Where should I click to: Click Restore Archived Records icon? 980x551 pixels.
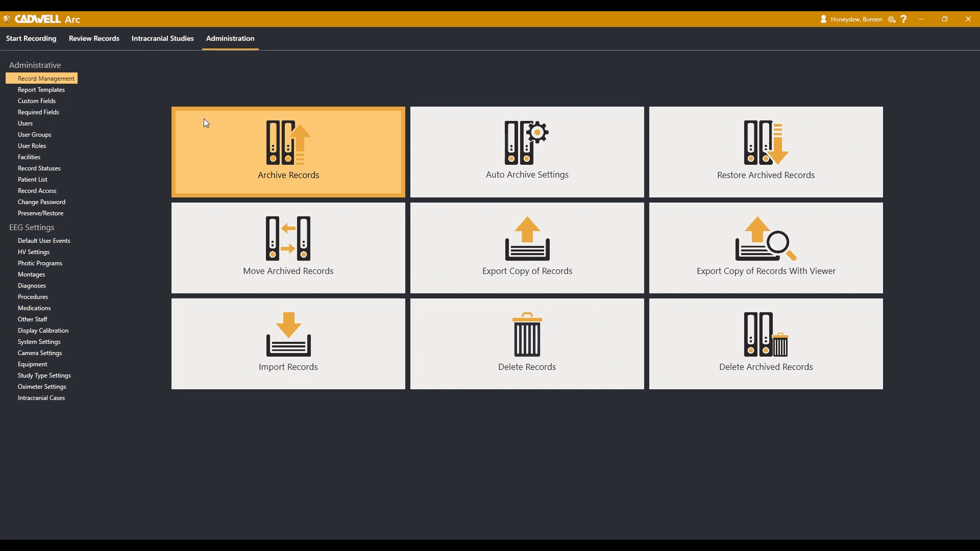tap(766, 143)
